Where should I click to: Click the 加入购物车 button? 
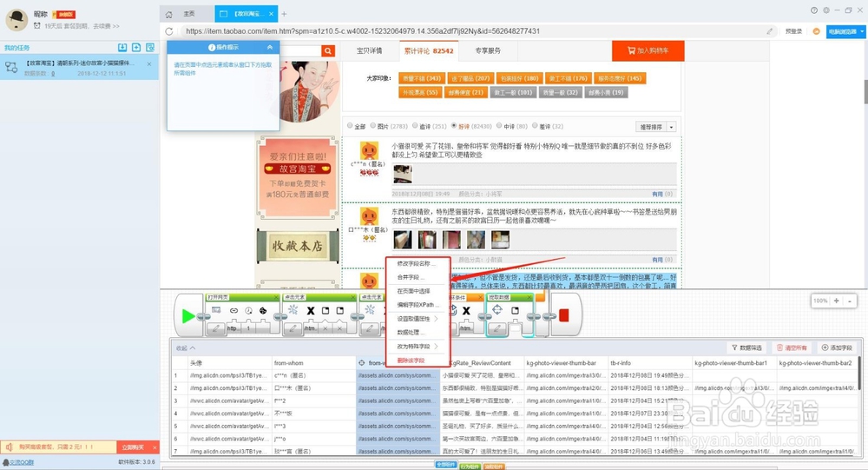648,50
